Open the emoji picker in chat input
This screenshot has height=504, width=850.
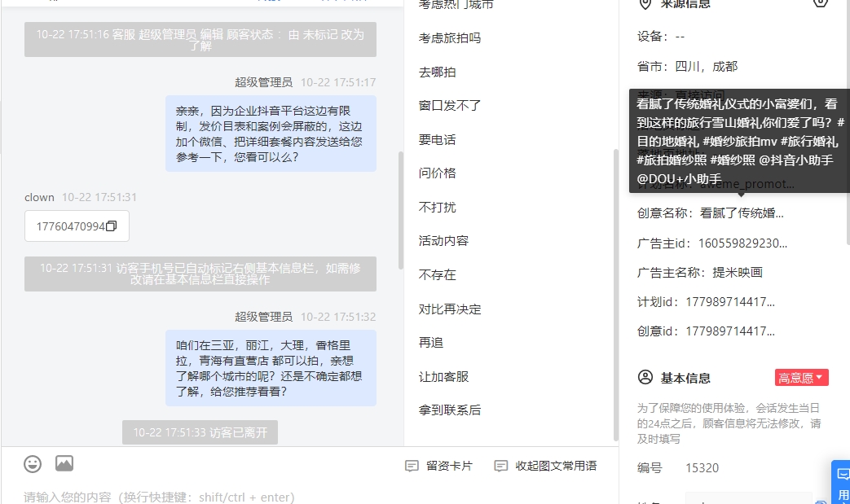[33, 464]
